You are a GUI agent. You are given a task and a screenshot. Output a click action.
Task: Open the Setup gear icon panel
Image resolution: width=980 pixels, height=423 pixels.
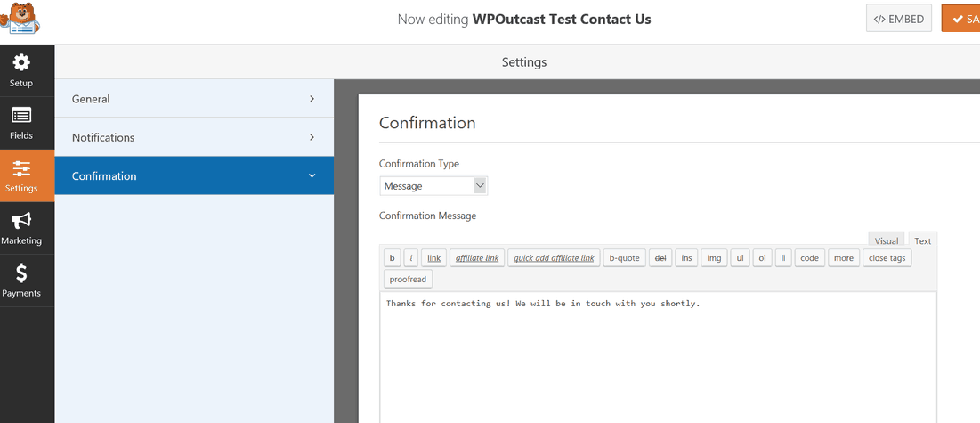pyautogui.click(x=21, y=70)
